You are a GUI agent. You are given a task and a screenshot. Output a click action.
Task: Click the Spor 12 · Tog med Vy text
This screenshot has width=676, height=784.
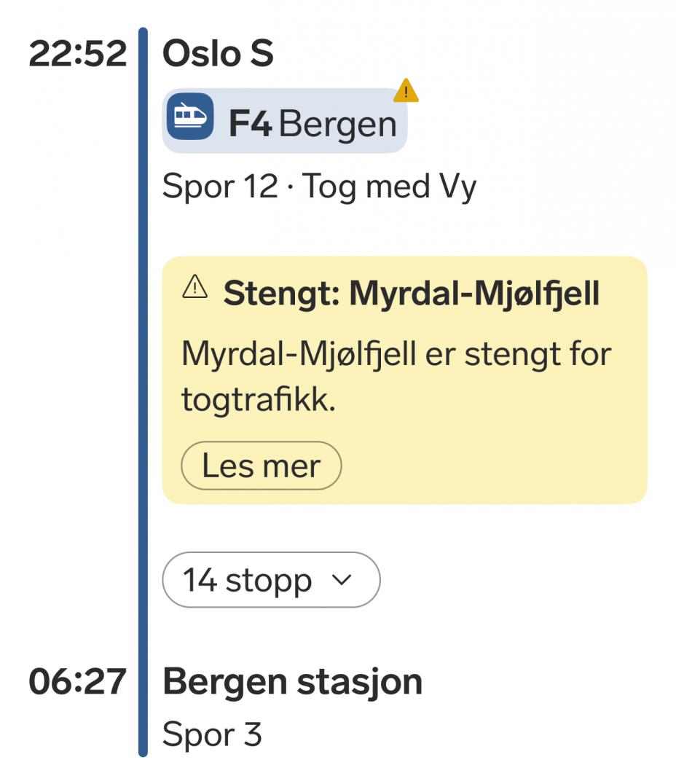319,187
